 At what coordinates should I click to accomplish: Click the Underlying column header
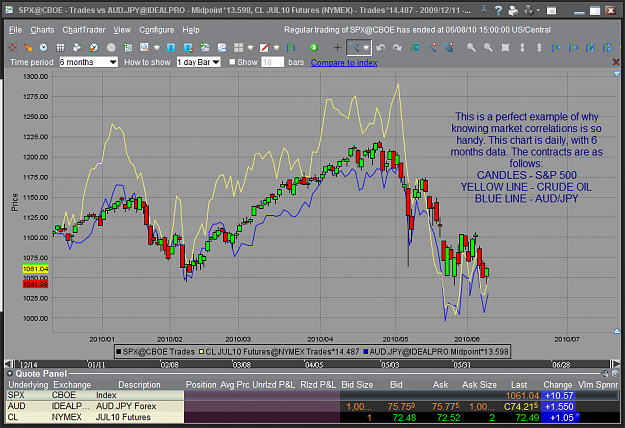tap(28, 385)
